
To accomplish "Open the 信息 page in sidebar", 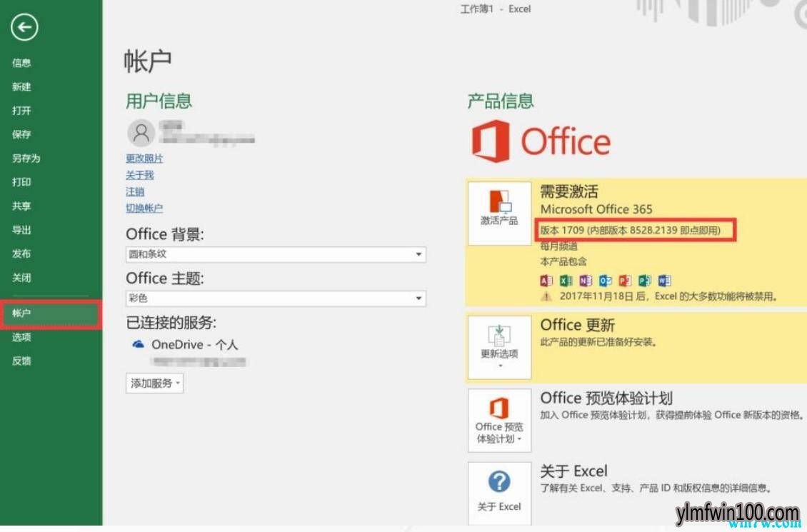I will [21, 63].
